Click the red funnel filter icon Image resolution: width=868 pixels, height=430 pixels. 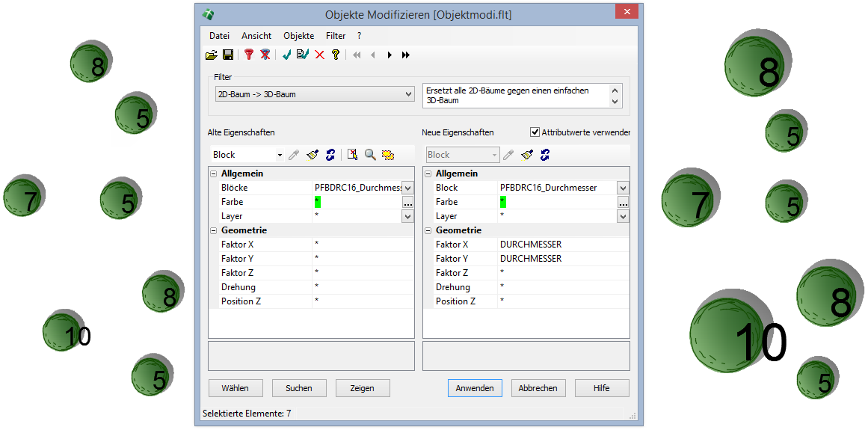pyautogui.click(x=249, y=55)
